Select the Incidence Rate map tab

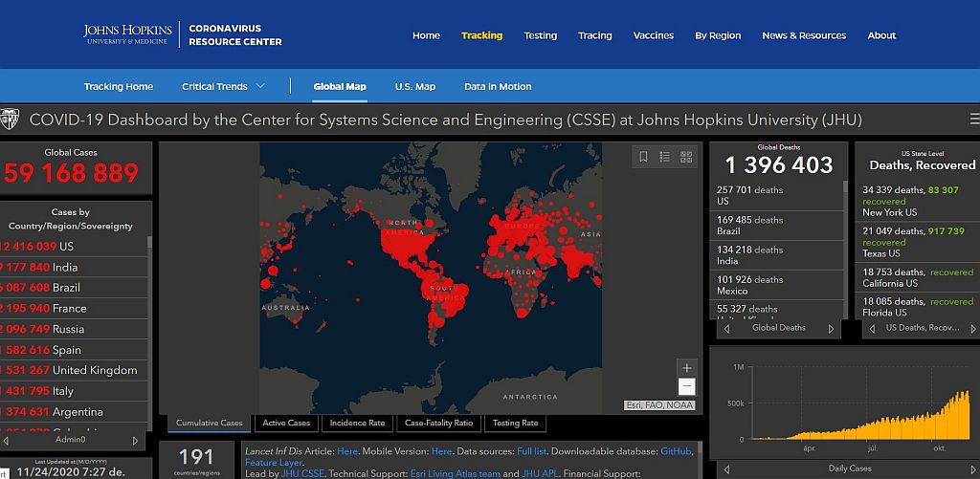tap(358, 423)
